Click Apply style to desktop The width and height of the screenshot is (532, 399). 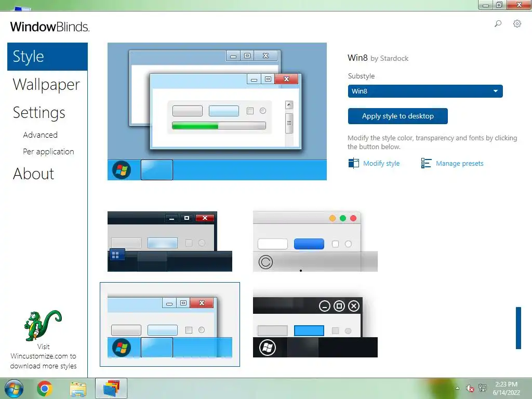(x=397, y=116)
